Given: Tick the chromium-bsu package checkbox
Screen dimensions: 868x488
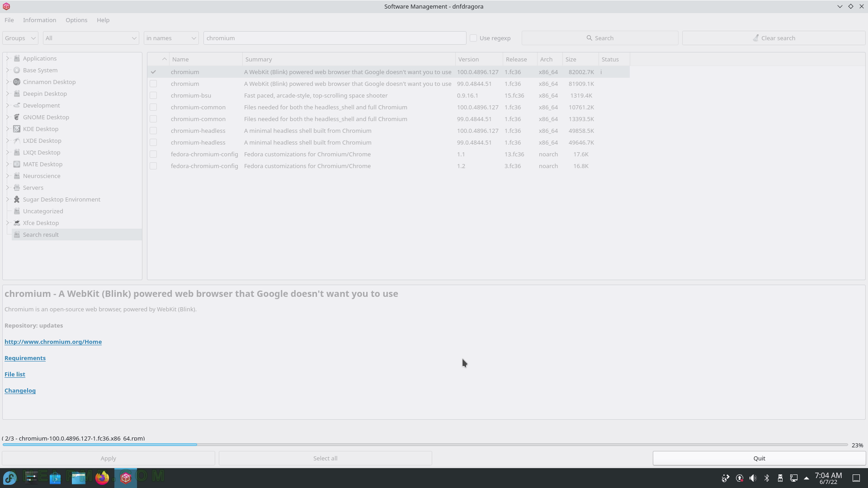Looking at the screenshot, I should (x=153, y=95).
